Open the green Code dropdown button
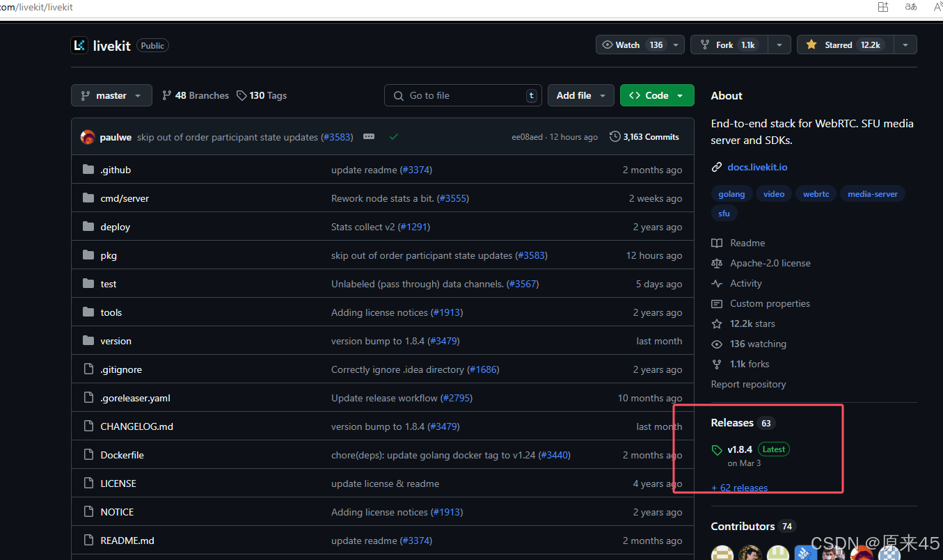The image size is (943, 560). (657, 95)
